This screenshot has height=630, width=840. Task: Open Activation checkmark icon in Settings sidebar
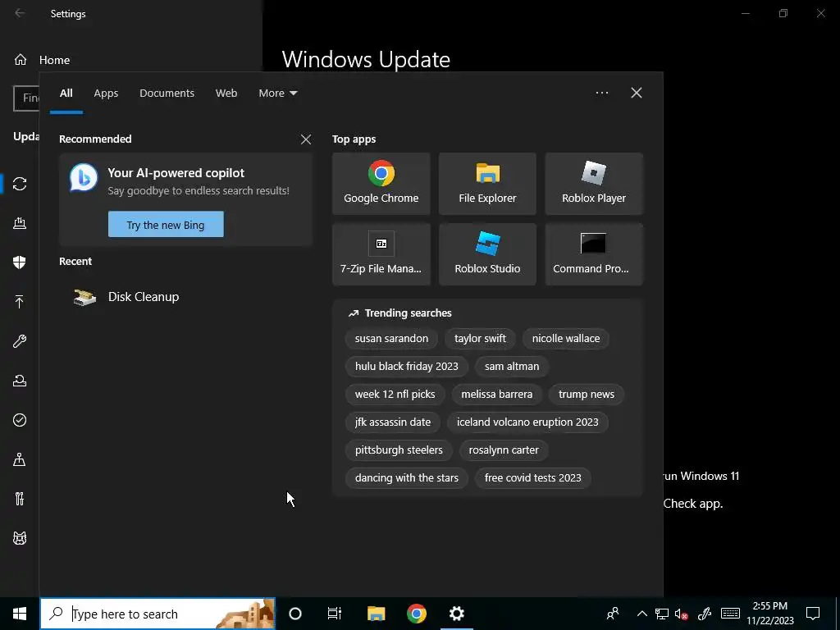[x=20, y=420]
